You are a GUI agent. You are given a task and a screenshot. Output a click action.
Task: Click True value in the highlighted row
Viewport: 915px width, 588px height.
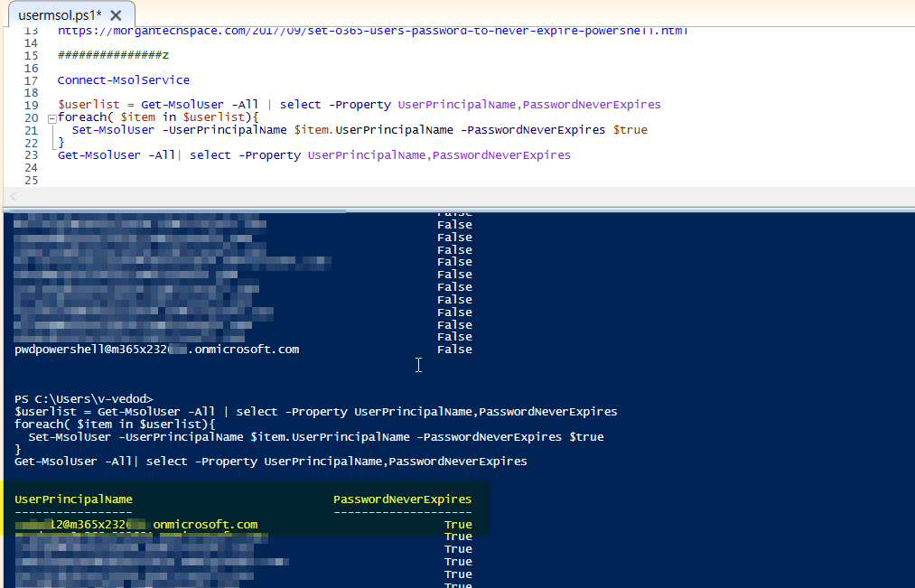click(458, 525)
